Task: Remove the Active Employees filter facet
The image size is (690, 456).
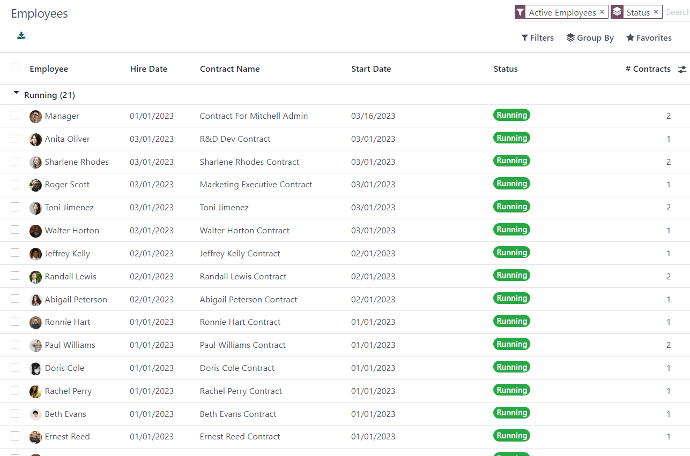Action: [602, 13]
